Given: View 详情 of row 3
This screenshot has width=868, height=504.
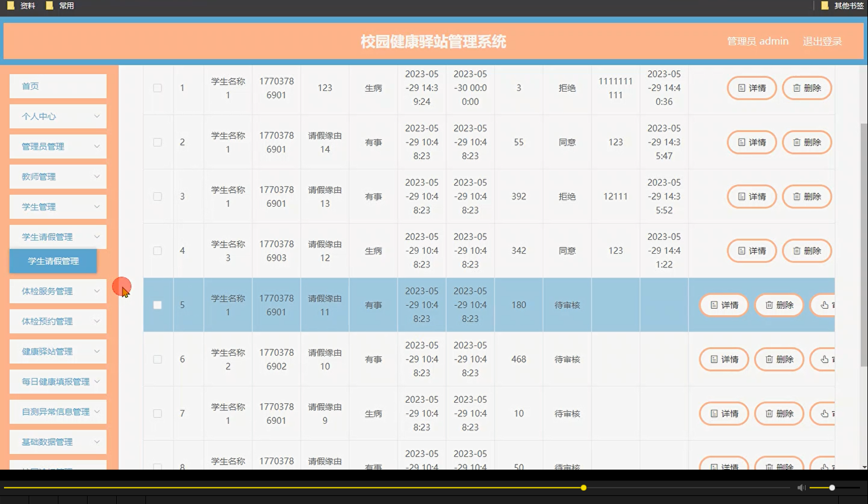Looking at the screenshot, I should 752,196.
